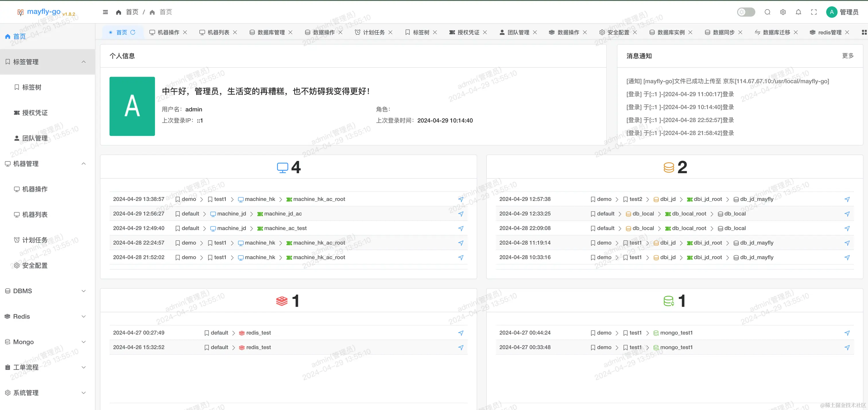Toggle the dark mode switch
868x410 pixels.
(746, 12)
